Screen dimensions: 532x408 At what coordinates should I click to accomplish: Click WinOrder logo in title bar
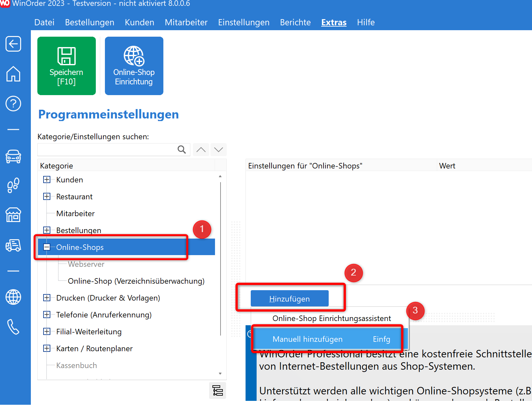5,3
